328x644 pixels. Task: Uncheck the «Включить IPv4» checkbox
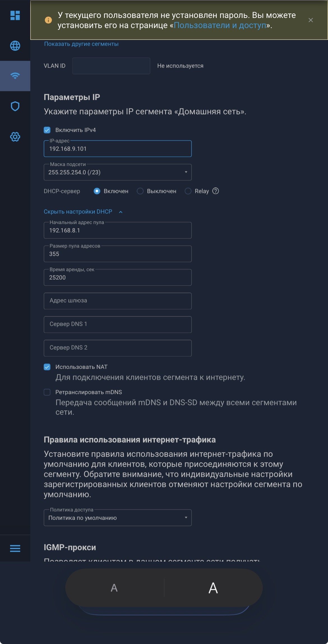click(47, 130)
